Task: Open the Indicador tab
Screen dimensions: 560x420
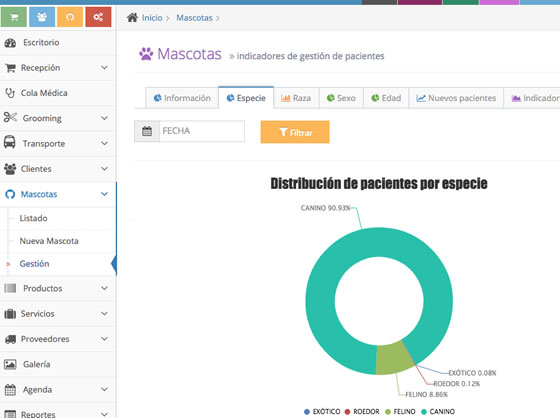Action: 532,98
